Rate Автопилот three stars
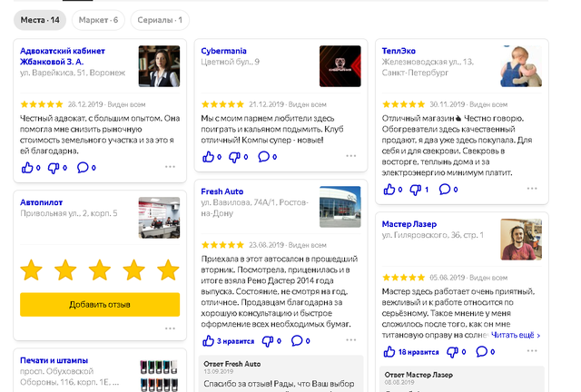Image resolution: width=581 pixels, height=392 pixels. tap(100, 269)
